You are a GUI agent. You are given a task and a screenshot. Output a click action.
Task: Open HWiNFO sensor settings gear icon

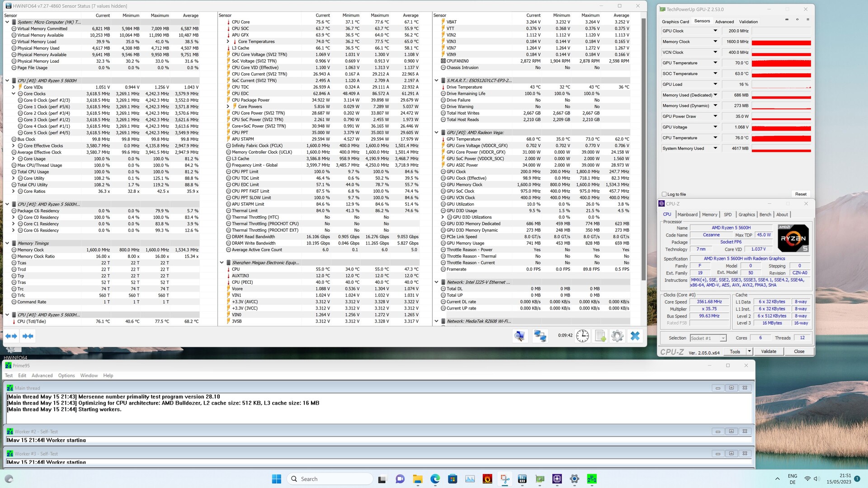pos(617,336)
